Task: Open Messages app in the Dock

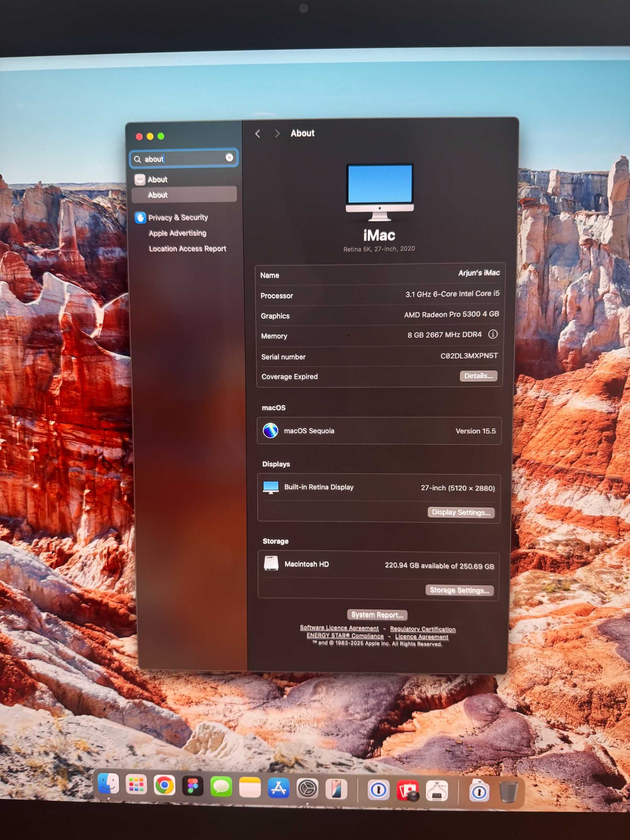Action: [x=221, y=787]
